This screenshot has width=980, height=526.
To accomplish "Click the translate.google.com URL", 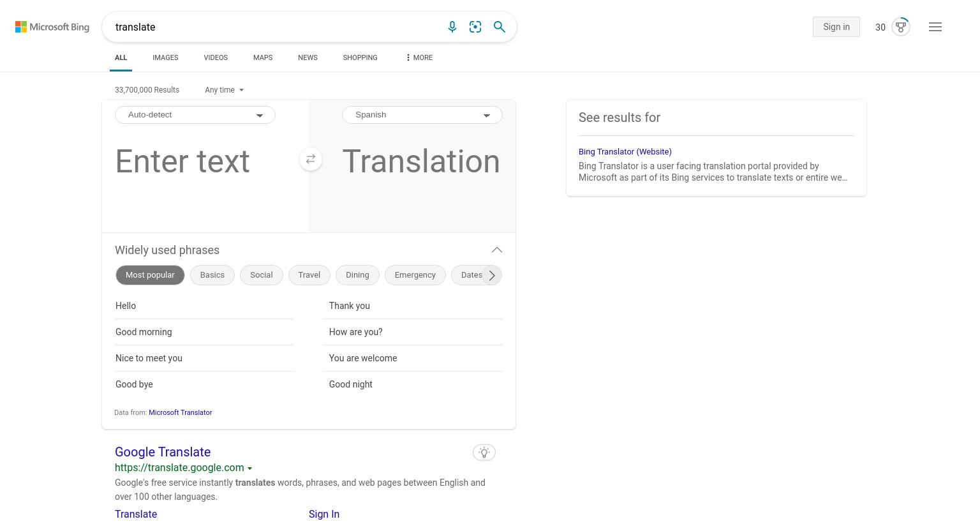I will coord(179,468).
